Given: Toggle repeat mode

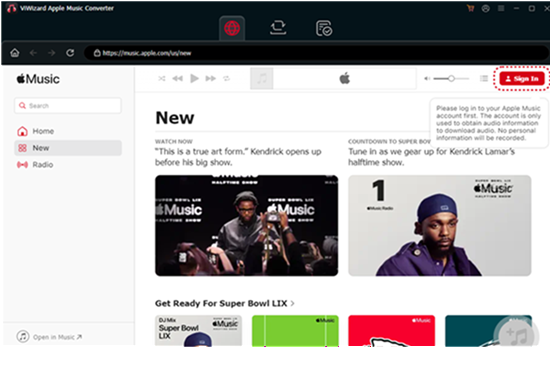Looking at the screenshot, I should (x=227, y=79).
